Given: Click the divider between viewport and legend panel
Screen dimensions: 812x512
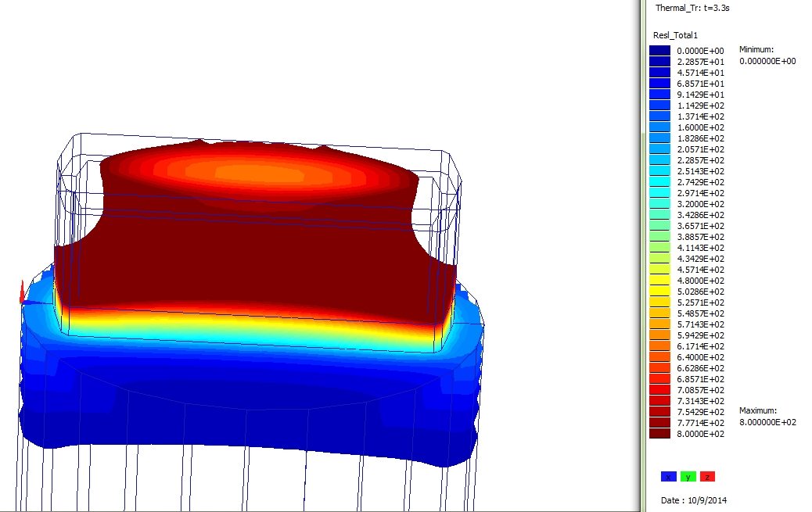Looking at the screenshot, I should coord(641,256).
